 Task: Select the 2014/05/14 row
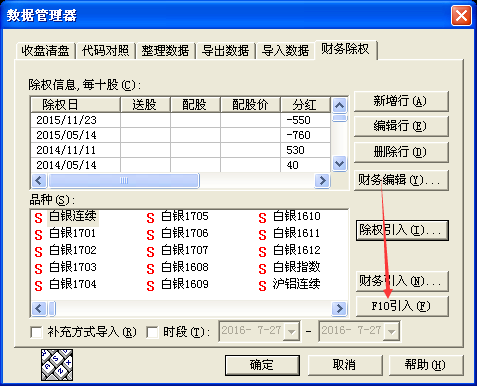point(180,165)
